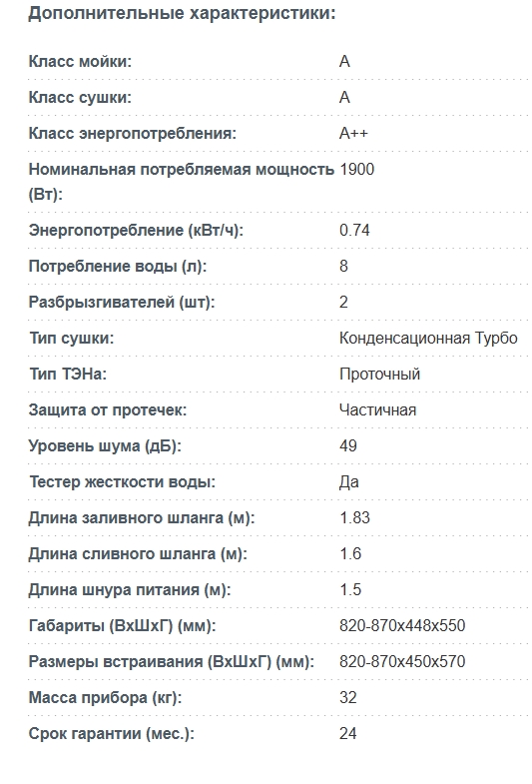Select the 820-870x448x550 dimensions value
532x784 pixels.
coord(402,626)
